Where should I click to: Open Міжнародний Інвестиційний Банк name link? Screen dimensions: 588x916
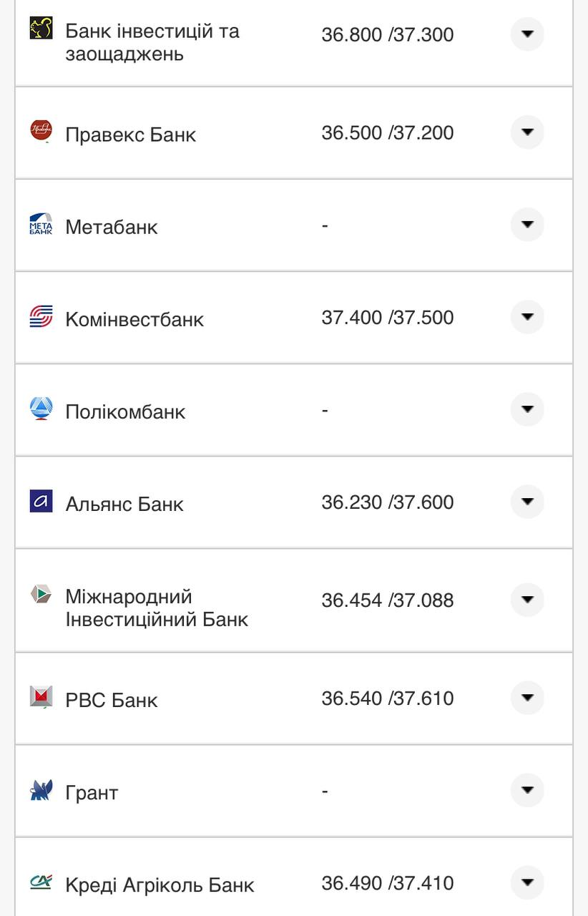click(x=156, y=608)
